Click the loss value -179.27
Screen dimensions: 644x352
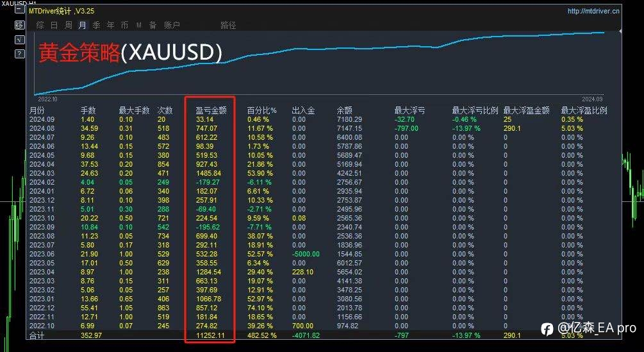208,182
